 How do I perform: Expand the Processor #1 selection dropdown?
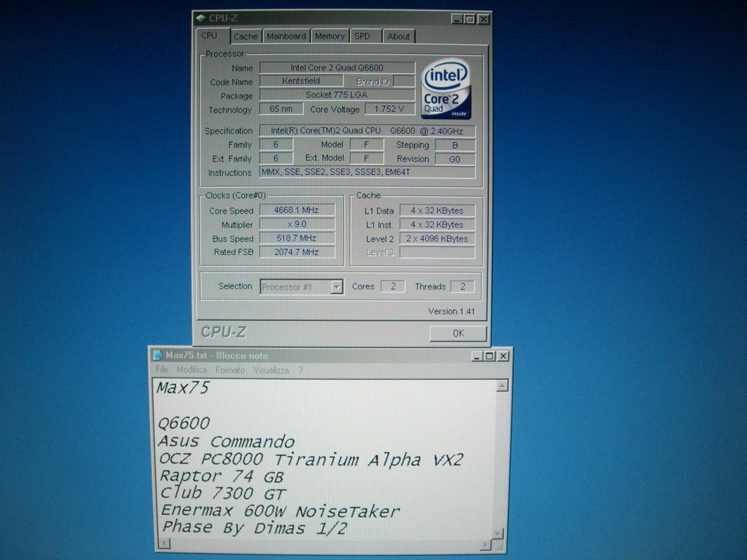point(337,286)
